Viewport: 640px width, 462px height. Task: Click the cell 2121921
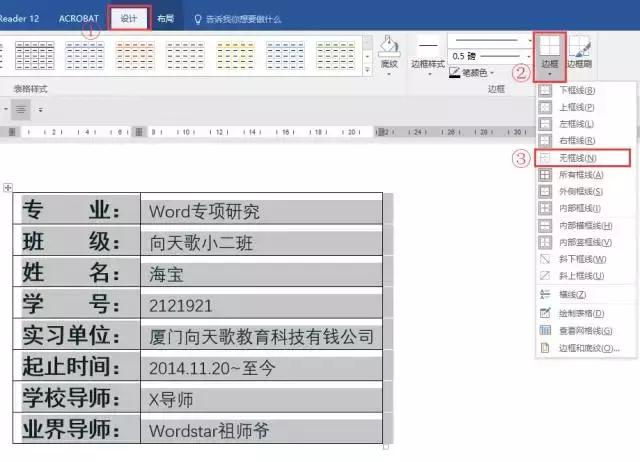[x=262, y=303]
